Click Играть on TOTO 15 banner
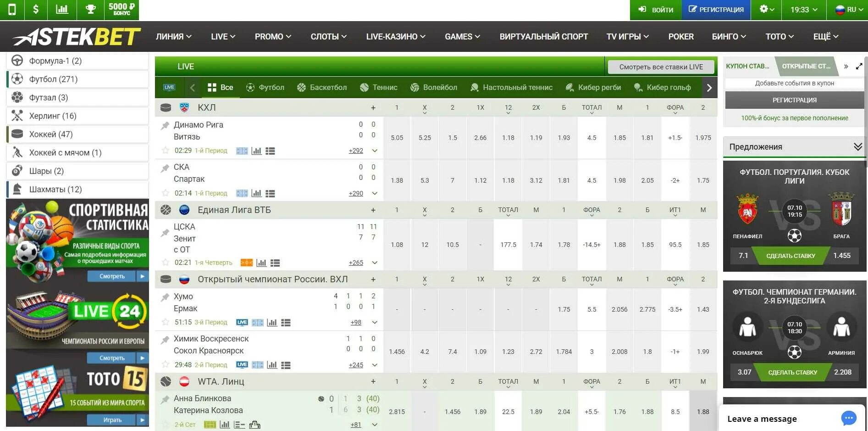868x431 pixels. pyautogui.click(x=112, y=420)
